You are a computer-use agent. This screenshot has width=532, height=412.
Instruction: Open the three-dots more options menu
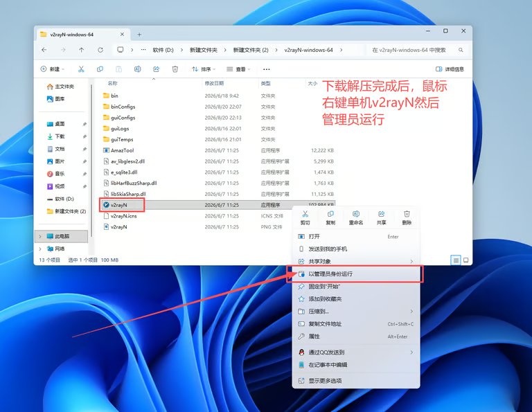(266, 69)
